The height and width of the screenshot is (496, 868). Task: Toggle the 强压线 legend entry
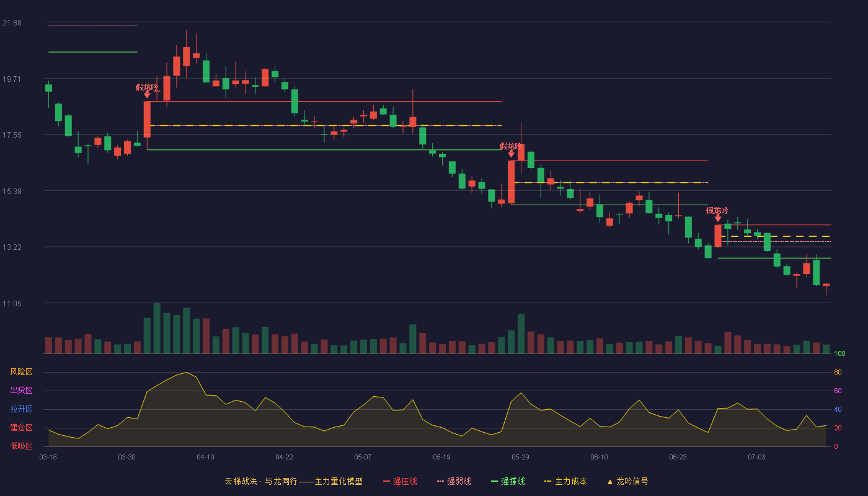point(400,481)
